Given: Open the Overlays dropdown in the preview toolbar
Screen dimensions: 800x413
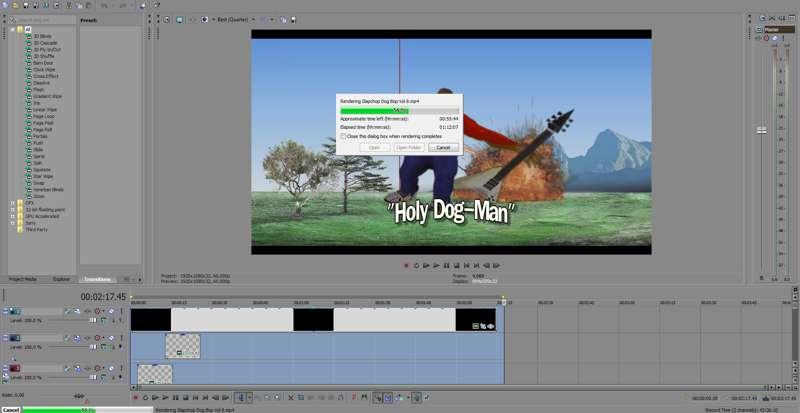Looking at the screenshot, I should [271, 19].
